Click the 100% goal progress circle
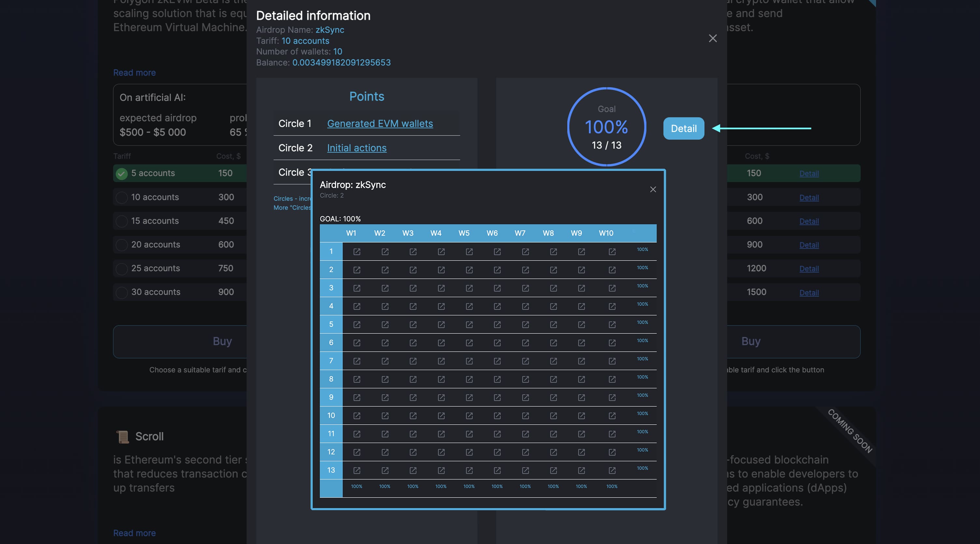980x544 pixels. [606, 127]
